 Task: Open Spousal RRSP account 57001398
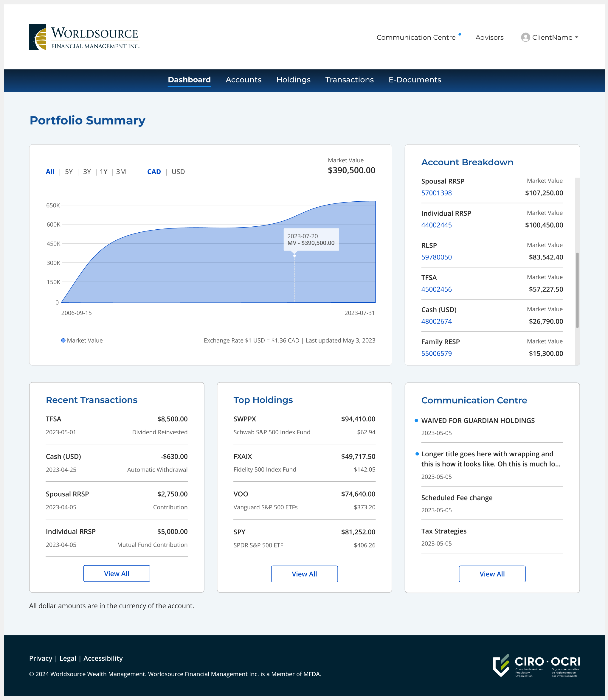[436, 193]
